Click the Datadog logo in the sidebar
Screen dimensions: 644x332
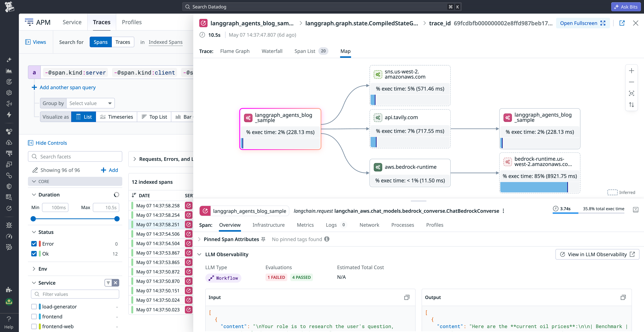(9, 7)
